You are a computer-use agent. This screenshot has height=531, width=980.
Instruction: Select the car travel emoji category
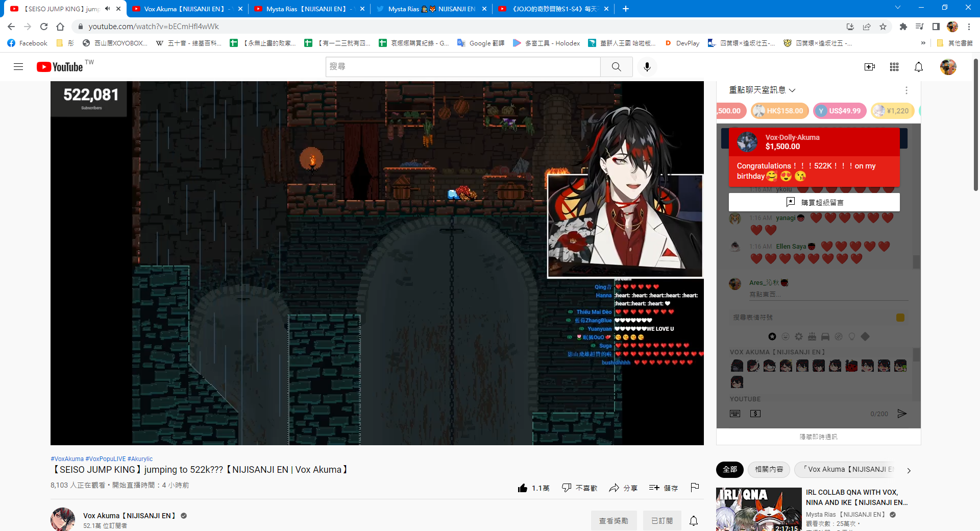pos(825,336)
